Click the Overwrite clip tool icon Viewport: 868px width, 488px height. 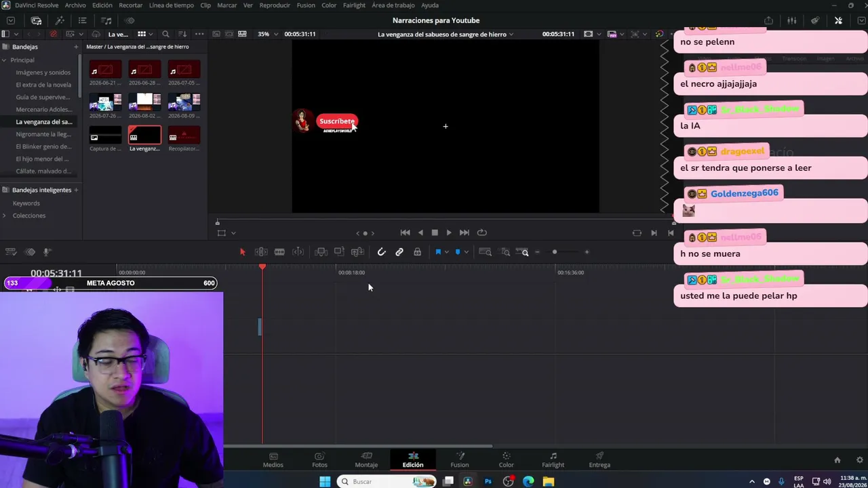pyautogui.click(x=339, y=252)
